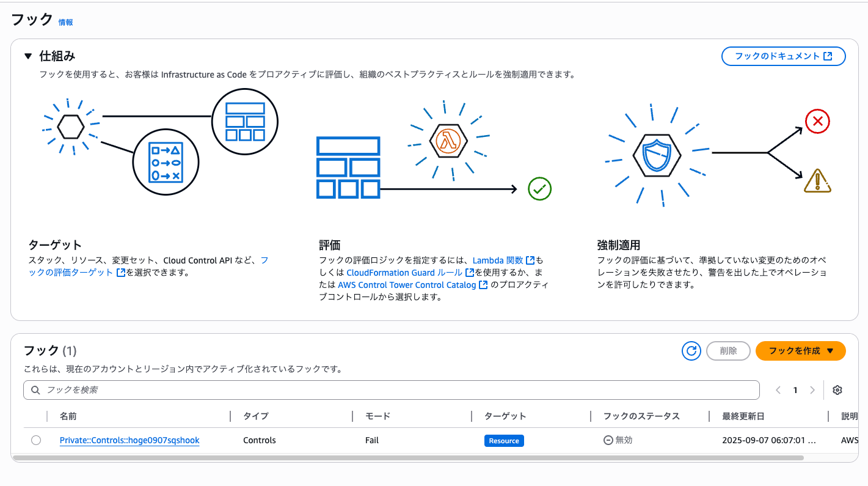Click the disabled 削除 button

click(728, 351)
